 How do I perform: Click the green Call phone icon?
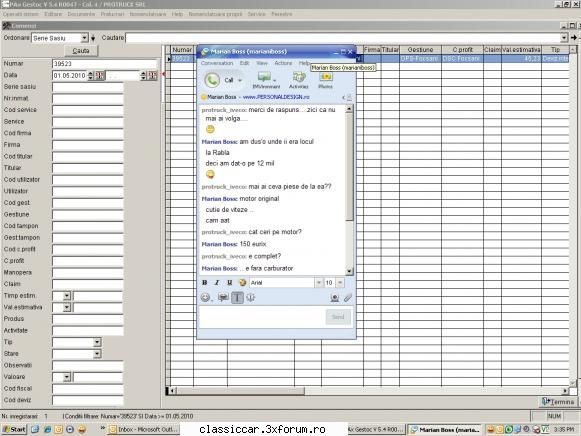212,80
